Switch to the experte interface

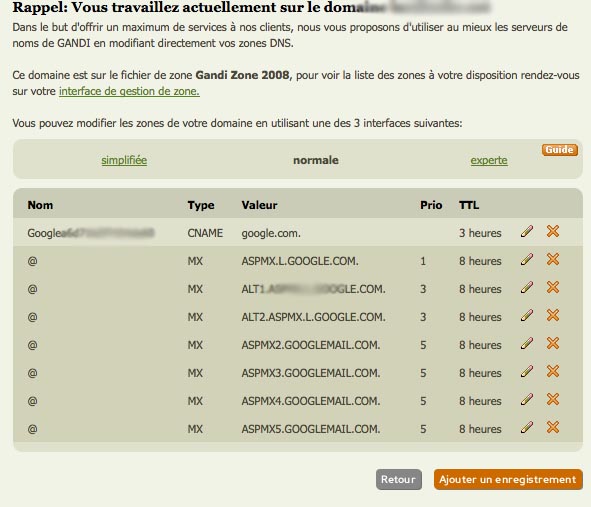(x=489, y=160)
